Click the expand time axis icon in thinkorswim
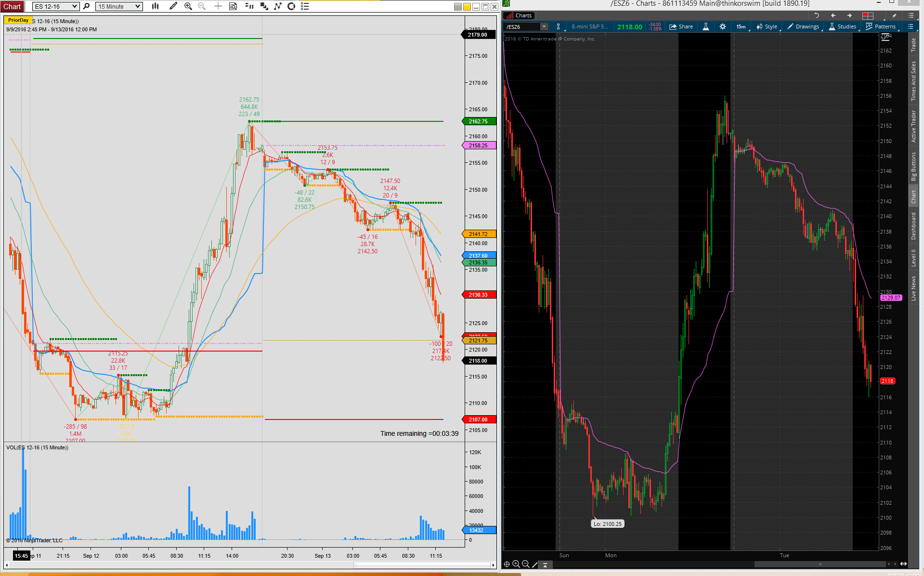The width and height of the screenshot is (924, 576). [903, 564]
